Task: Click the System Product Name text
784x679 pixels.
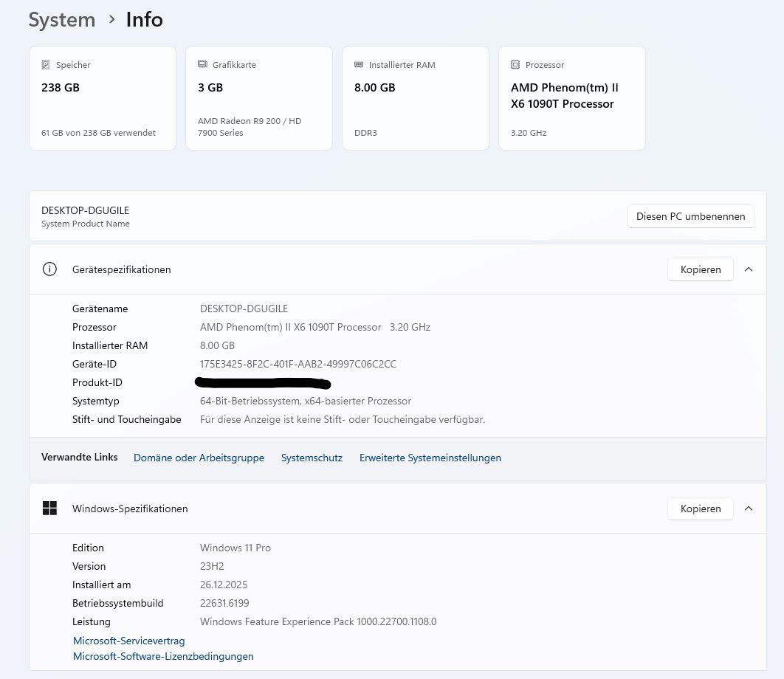Action: pos(86,224)
